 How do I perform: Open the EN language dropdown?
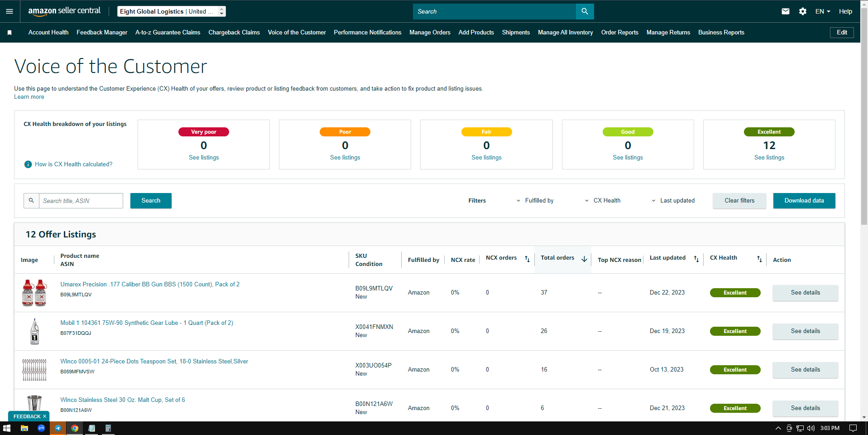(823, 11)
